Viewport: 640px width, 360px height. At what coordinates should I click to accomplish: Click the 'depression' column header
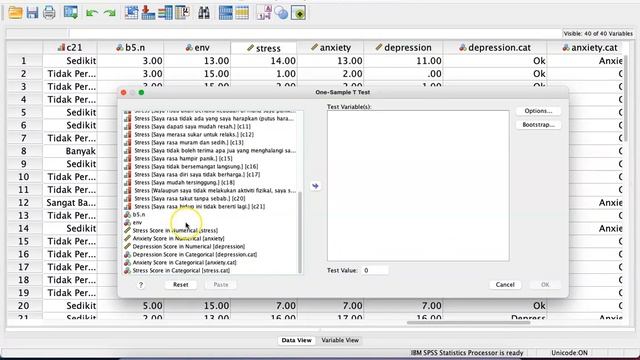pyautogui.click(x=403, y=48)
